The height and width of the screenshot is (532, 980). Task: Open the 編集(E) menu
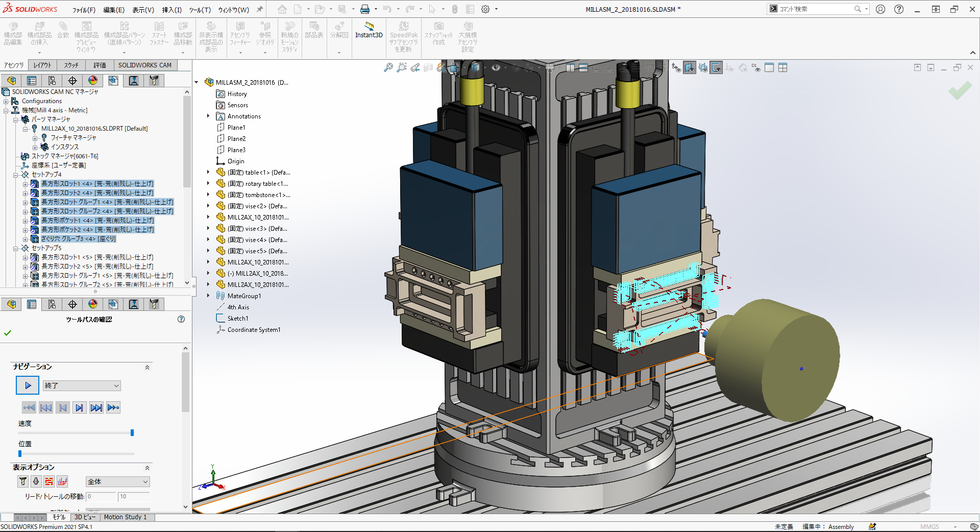114,10
